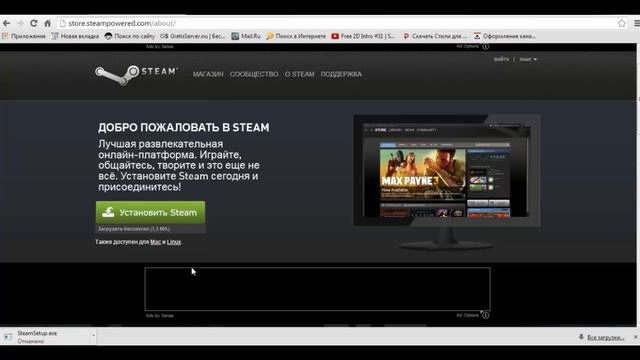Open the ПОДДЕРЖКА support menu
Image resolution: width=640 pixels, height=360 pixels.
click(x=341, y=74)
